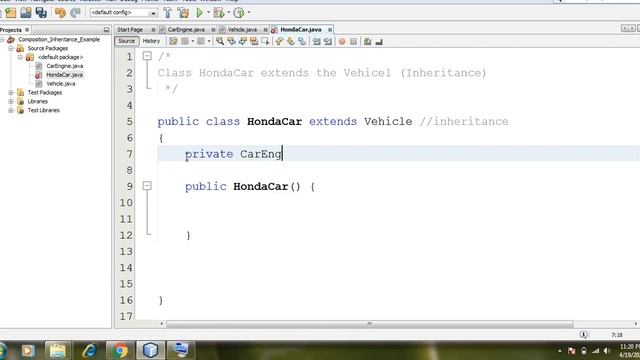Collapse the HondaCar constructor fold on line 9
This screenshot has height=360, width=640.
(x=147, y=186)
